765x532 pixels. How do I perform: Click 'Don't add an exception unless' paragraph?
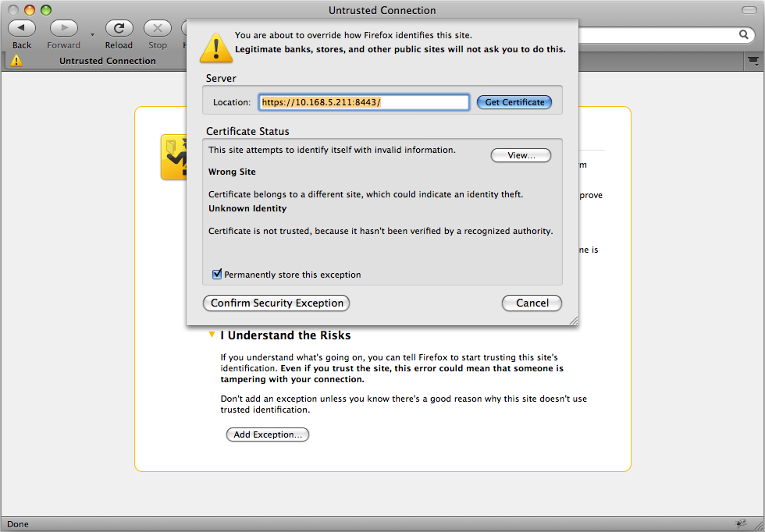click(x=404, y=404)
